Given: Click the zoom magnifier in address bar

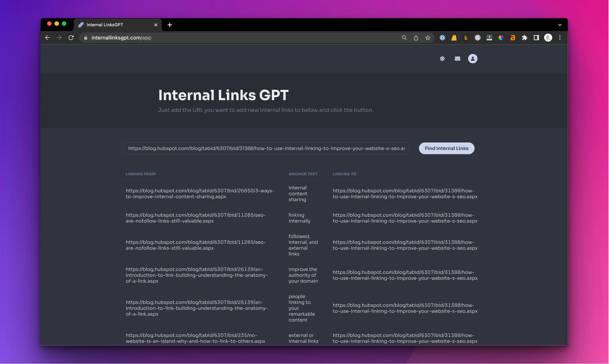Looking at the screenshot, I should pos(404,38).
